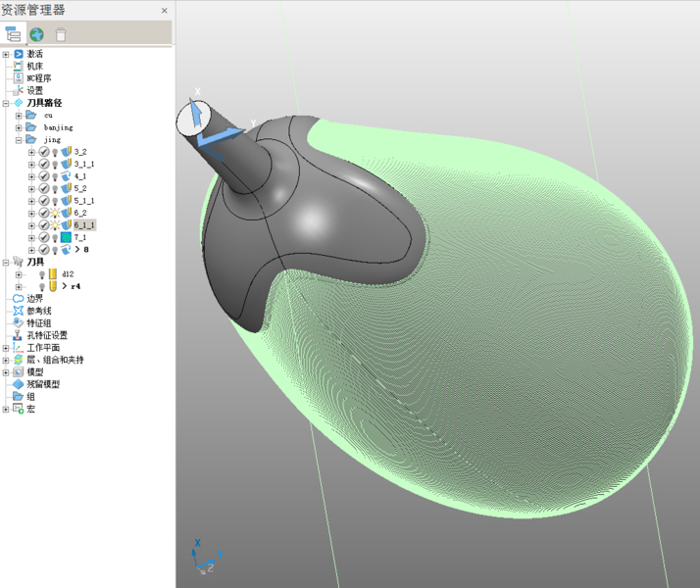Open the recycle bin tab

click(61, 34)
